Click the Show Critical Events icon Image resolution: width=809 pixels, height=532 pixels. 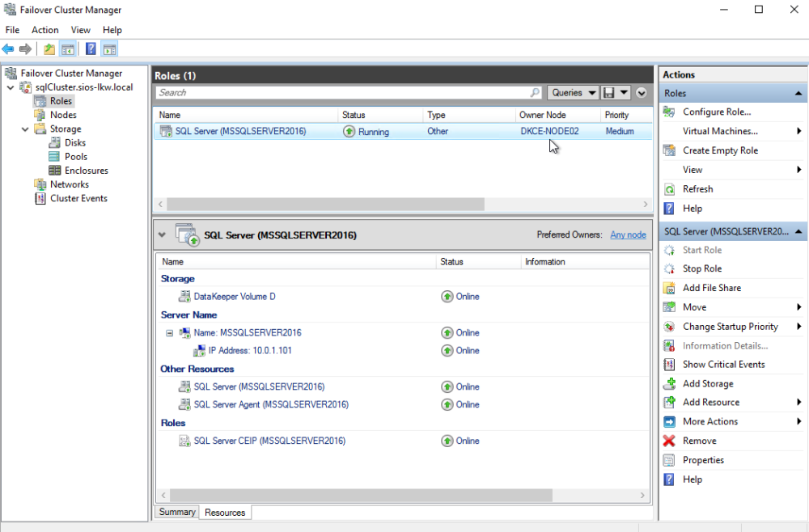(669, 365)
